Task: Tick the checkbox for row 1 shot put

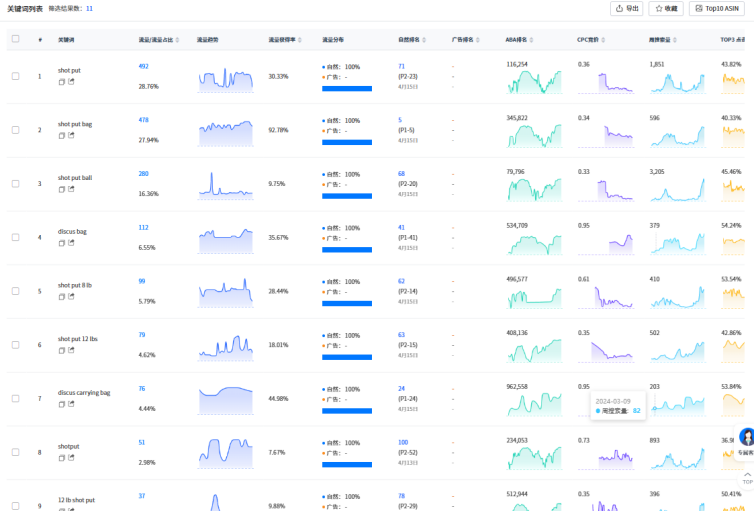Action: [x=15, y=76]
